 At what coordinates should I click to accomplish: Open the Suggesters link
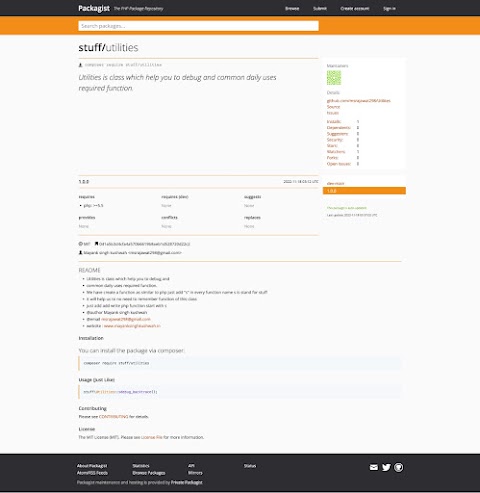(x=337, y=134)
